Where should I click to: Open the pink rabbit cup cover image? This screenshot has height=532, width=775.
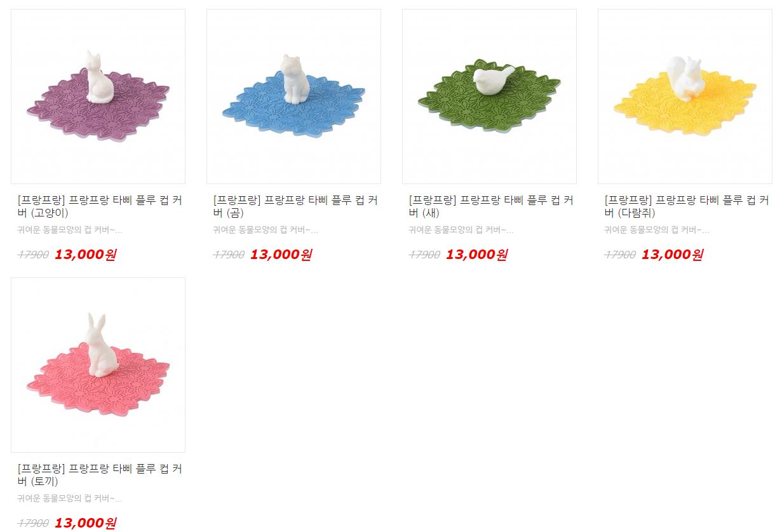pyautogui.click(x=98, y=364)
